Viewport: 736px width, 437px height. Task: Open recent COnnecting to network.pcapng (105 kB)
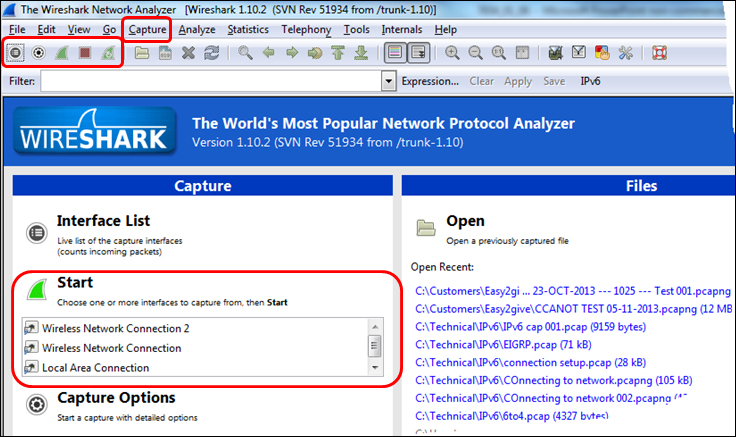tap(554, 380)
